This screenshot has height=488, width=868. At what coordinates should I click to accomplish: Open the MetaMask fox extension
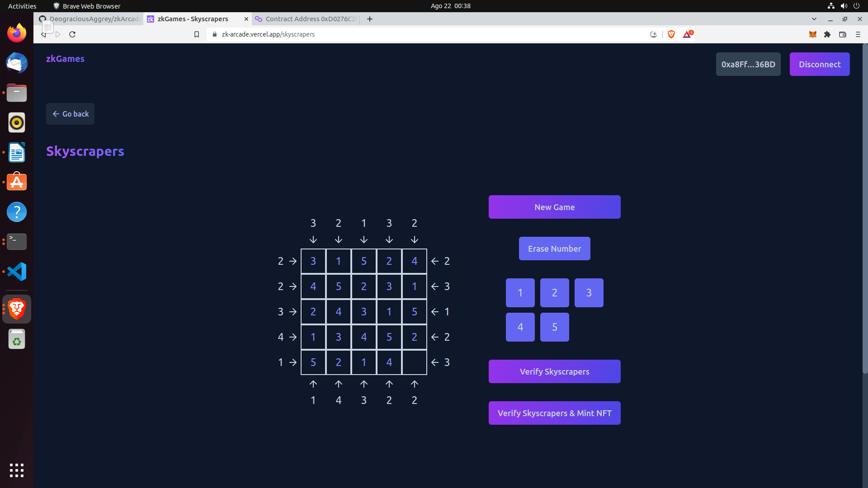click(x=812, y=34)
